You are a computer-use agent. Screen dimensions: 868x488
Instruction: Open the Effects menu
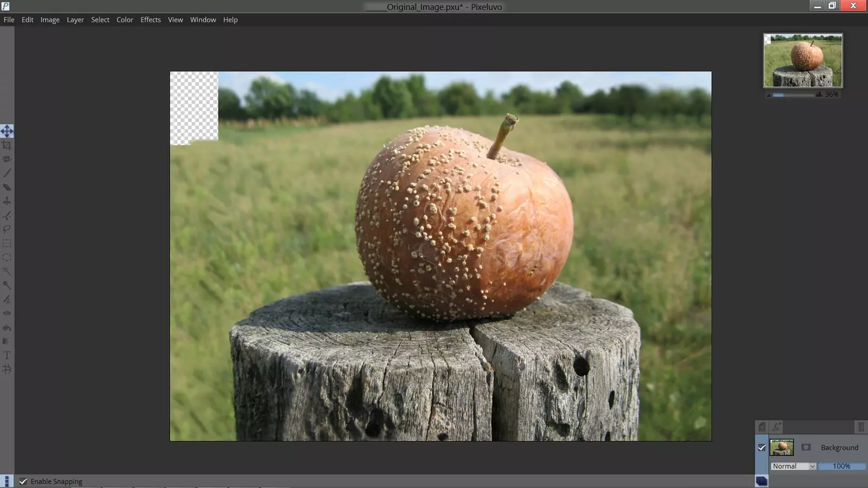pyautogui.click(x=150, y=20)
